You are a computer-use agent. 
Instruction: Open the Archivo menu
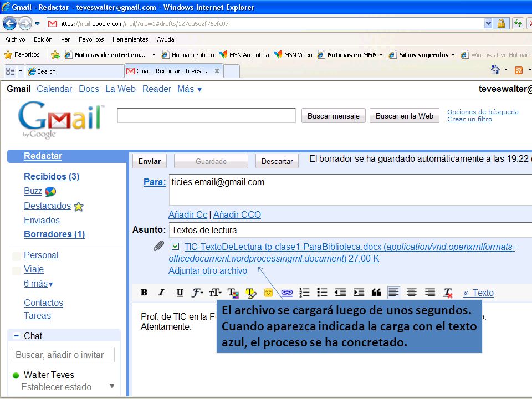tap(15, 39)
